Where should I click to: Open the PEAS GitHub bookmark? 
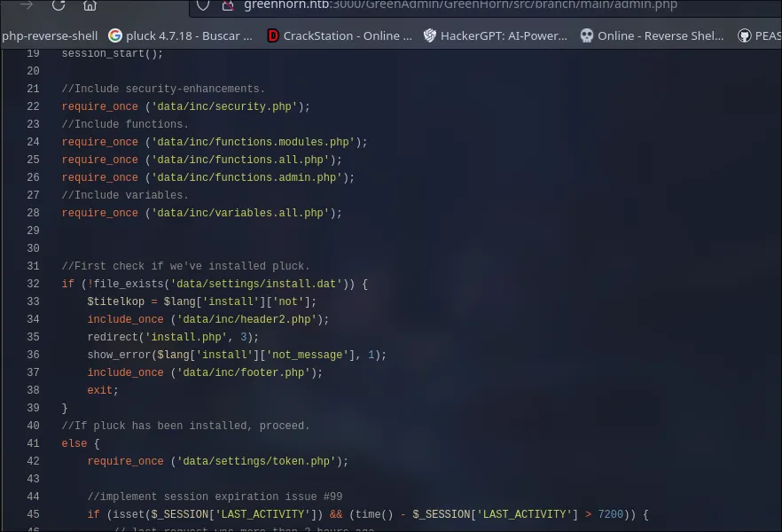[x=760, y=35]
